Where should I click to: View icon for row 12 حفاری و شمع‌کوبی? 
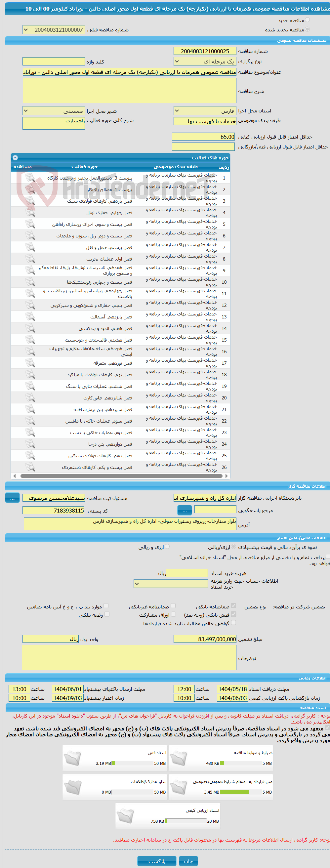(x=30, y=305)
